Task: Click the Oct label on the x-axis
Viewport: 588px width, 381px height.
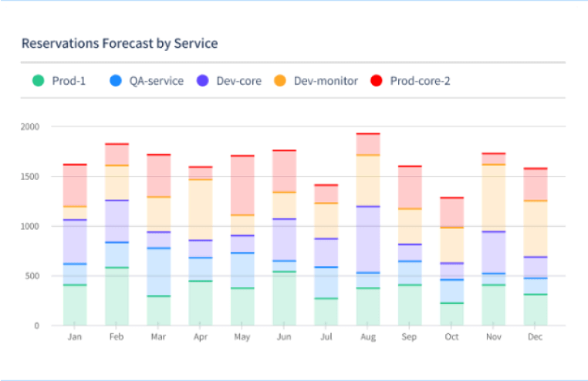Action: point(452,338)
